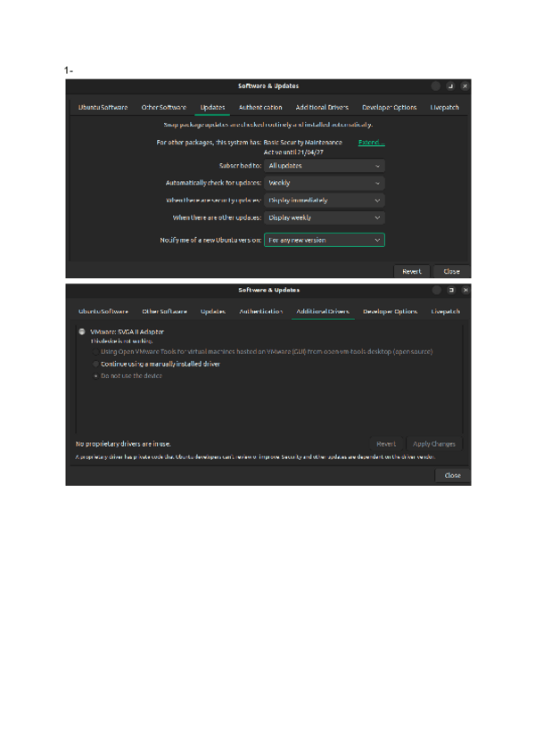Close the upper window via title bar X

tap(465, 86)
